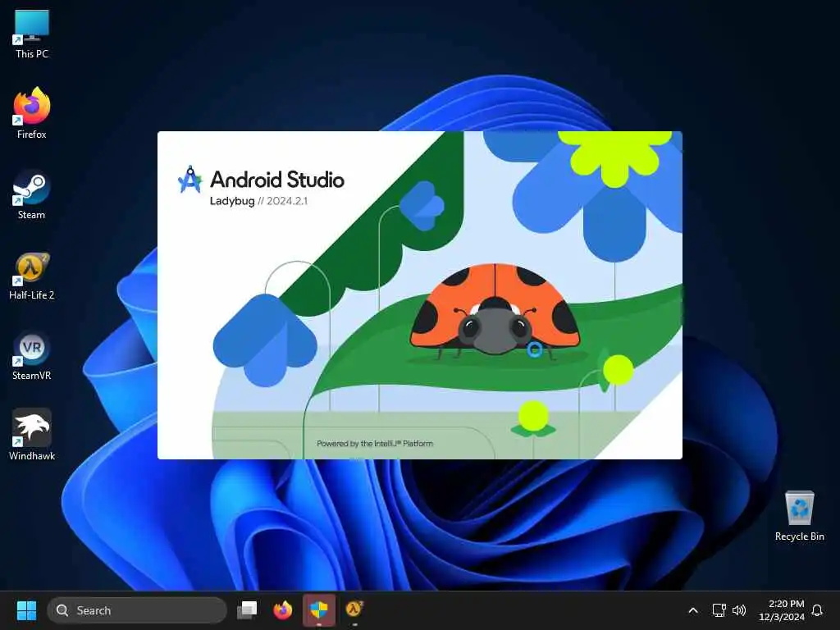This screenshot has height=630, width=840.
Task: Open This PC desktop shortcut
Action: [x=32, y=34]
